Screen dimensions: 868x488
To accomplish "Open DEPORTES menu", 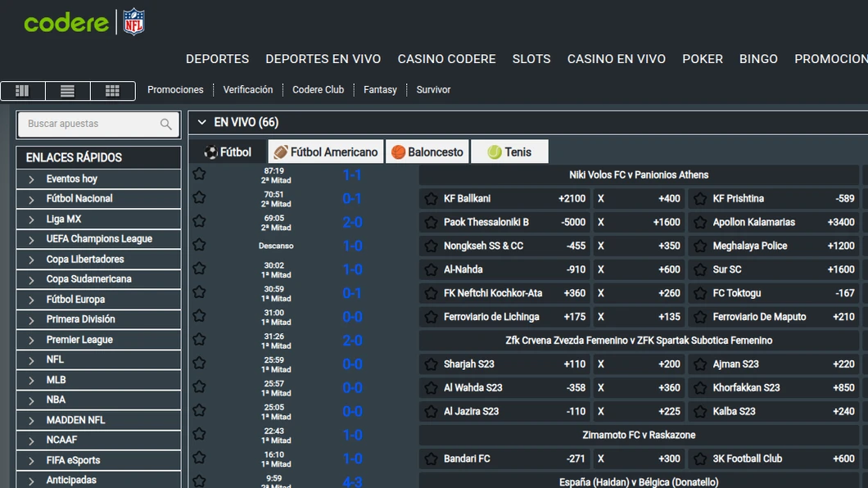I will tap(217, 59).
